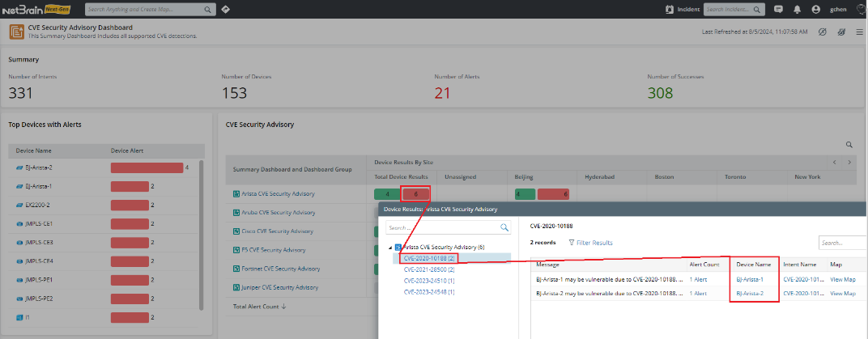Go to previous site columns page
The image size is (868, 339).
click(834, 162)
